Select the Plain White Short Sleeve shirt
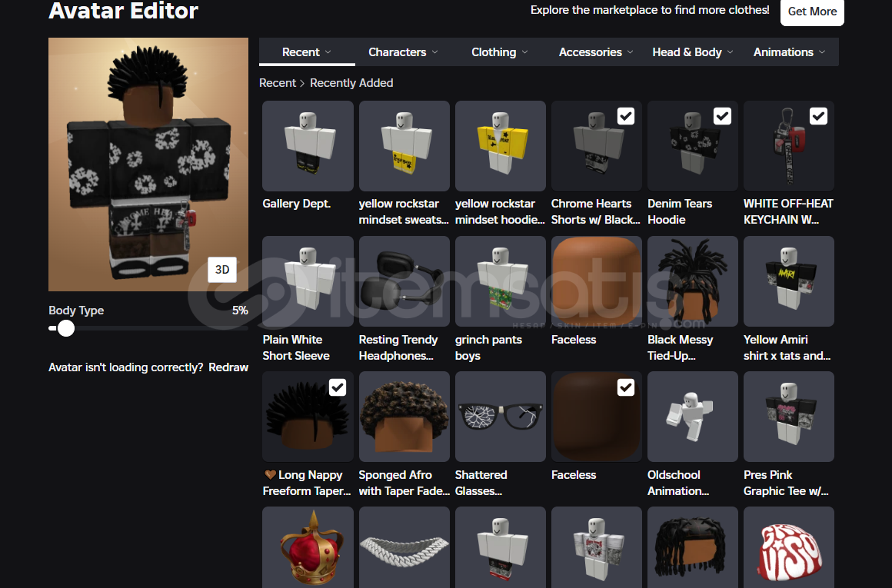 tap(308, 281)
